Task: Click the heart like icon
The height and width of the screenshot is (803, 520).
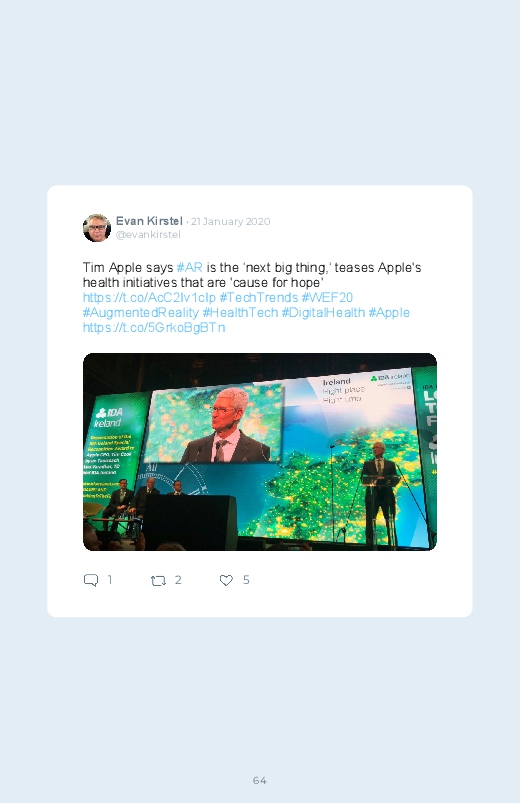Action: click(x=226, y=580)
